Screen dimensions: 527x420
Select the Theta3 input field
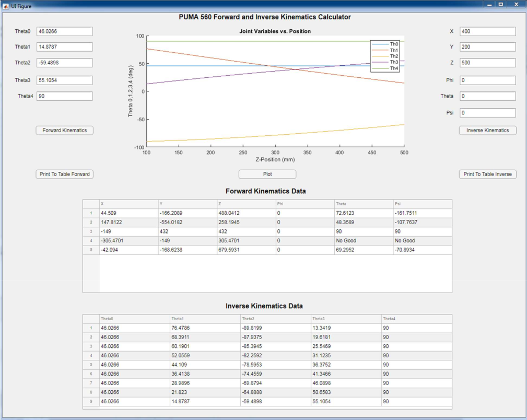(65, 80)
